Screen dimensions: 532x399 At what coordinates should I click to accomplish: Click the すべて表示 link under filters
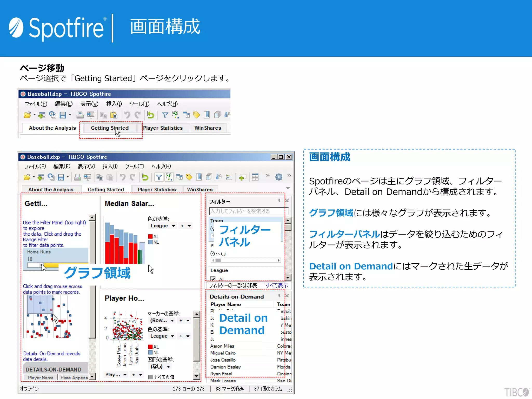coord(276,285)
